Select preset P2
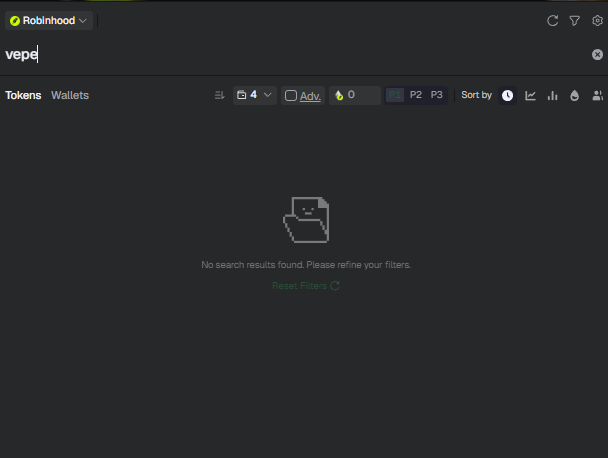Screen dimensions: 608x458 point(416,95)
